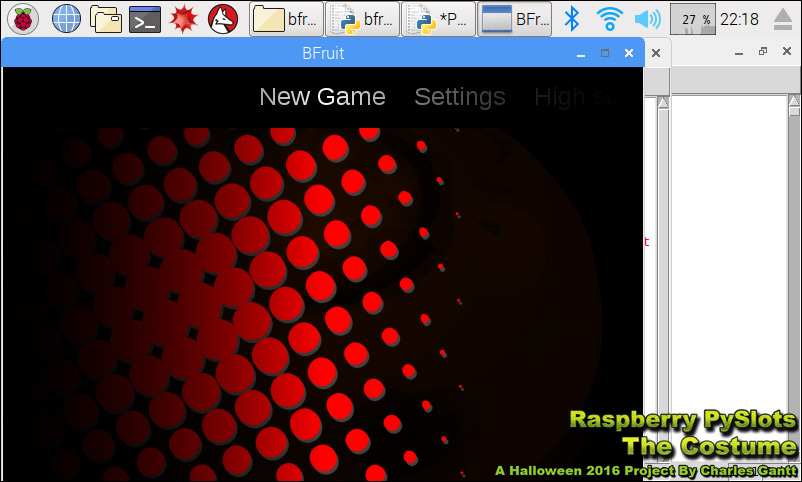Launch Mathematica red spiky icon
802x482 pixels.
click(x=184, y=19)
